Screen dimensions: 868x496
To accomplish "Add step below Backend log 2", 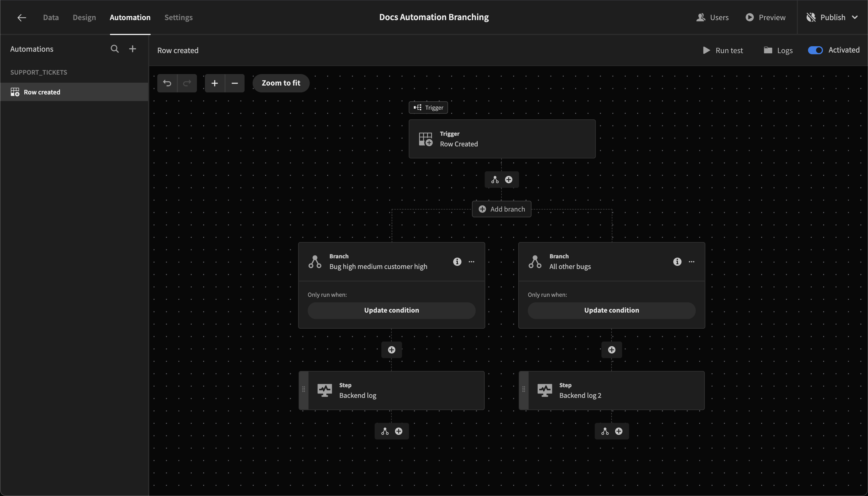I will pyautogui.click(x=619, y=431).
